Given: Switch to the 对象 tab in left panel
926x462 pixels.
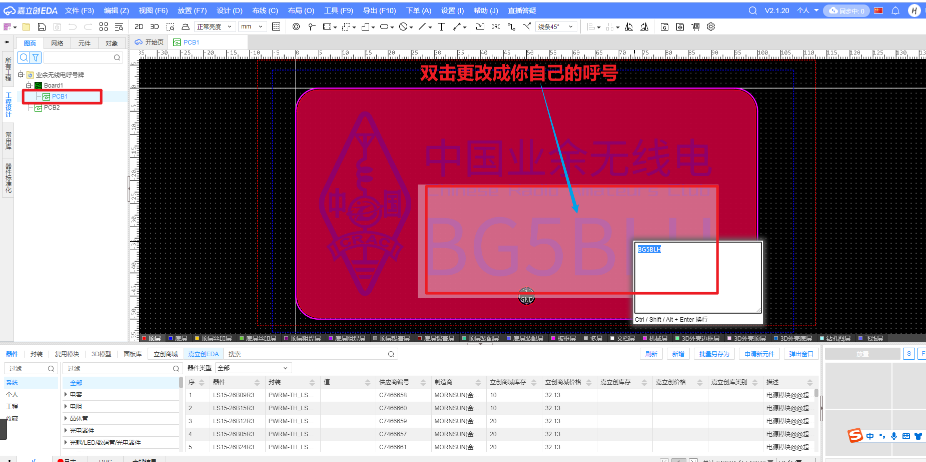Looking at the screenshot, I should pyautogui.click(x=112, y=43).
